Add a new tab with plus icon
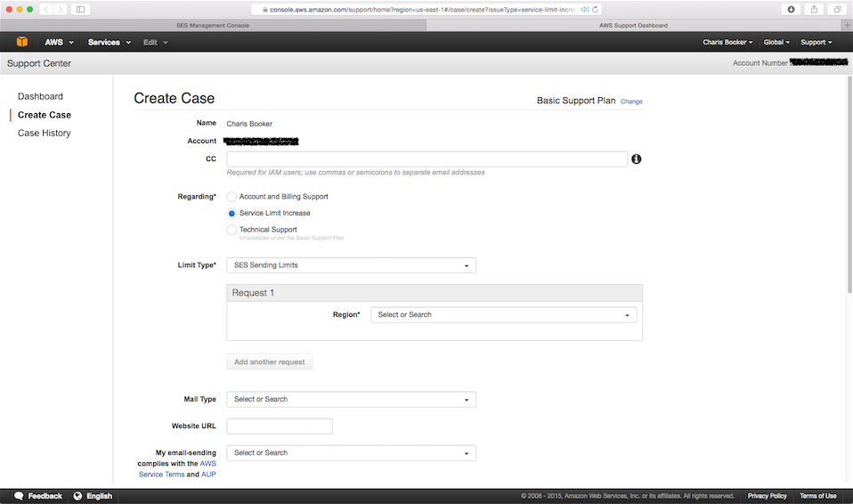 point(847,25)
